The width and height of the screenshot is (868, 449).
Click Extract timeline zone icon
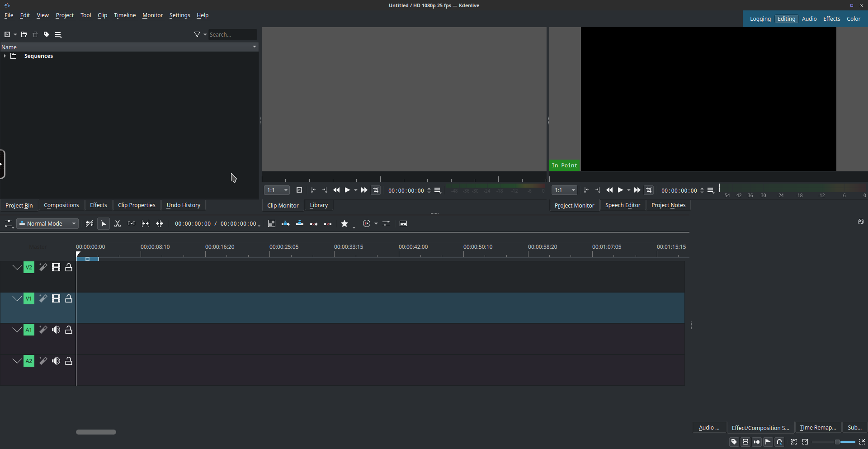314,224
